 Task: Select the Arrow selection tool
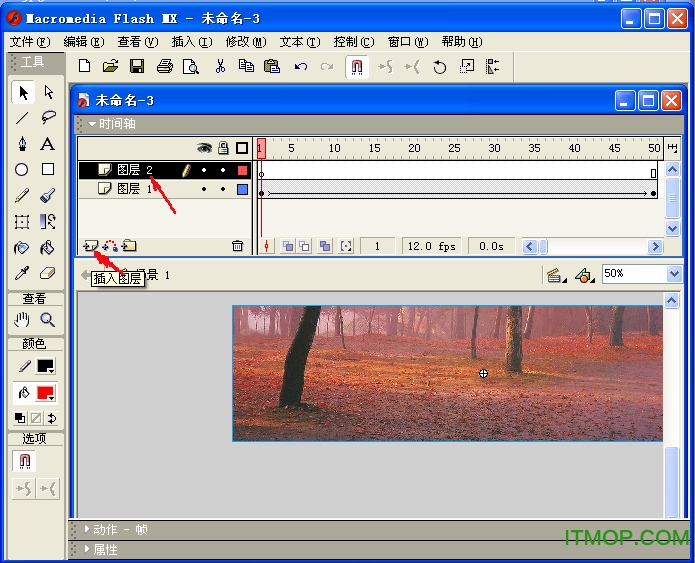(23, 92)
